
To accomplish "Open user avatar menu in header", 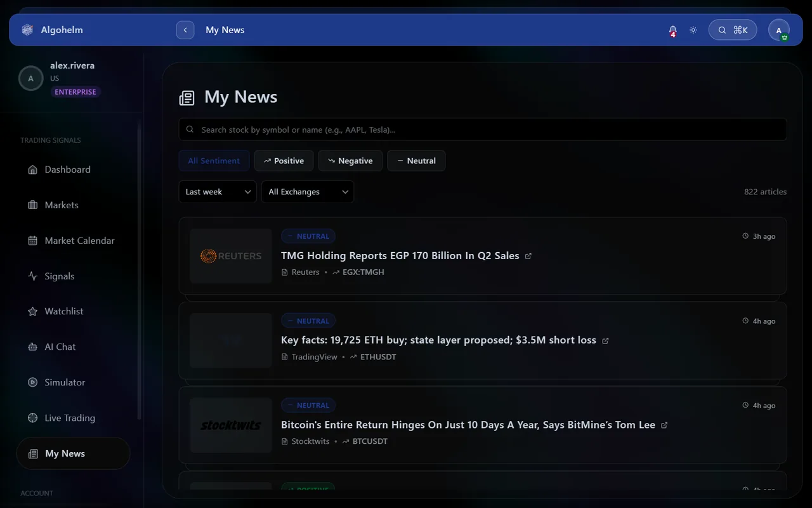I will coord(779,30).
